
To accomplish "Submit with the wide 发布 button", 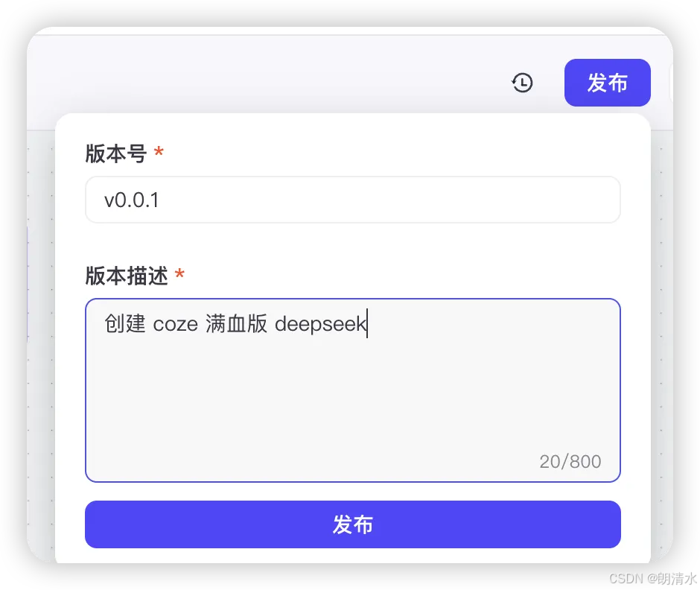I will 353,524.
